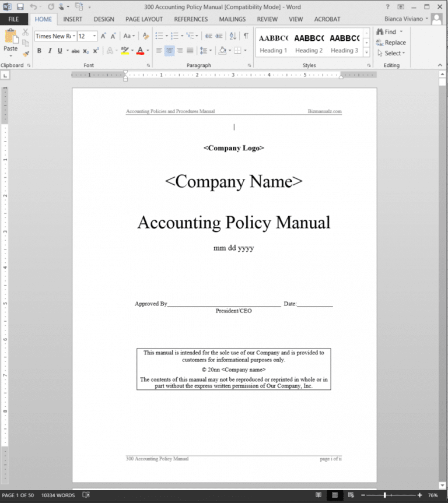The width and height of the screenshot is (448, 503).
Task: Click the Align Right icon
Action: [x=180, y=51]
